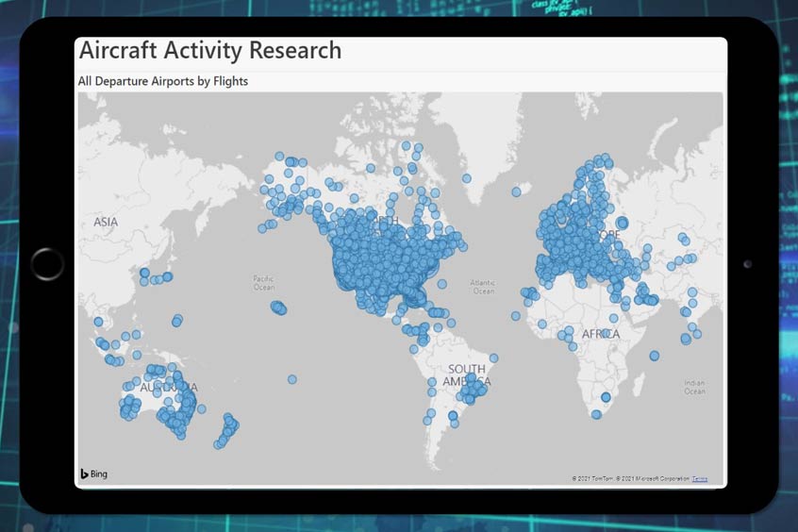Image resolution: width=798 pixels, height=532 pixels.
Task: Click the Bing logo on the map
Action: point(93,474)
